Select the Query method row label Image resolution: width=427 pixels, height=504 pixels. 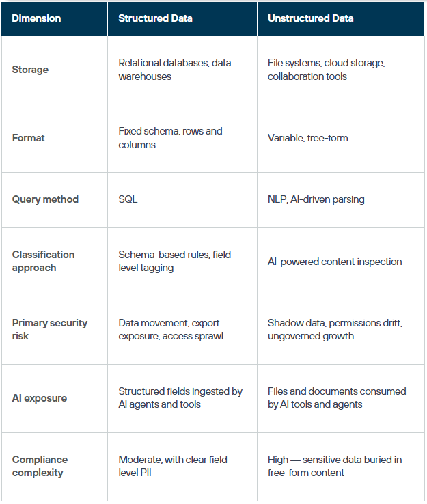pyautogui.click(x=45, y=199)
